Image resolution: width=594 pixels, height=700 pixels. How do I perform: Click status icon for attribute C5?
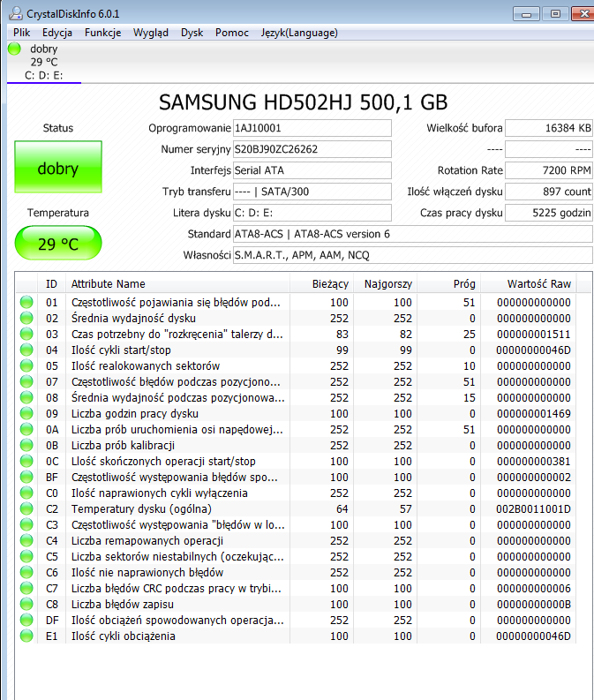pos(26,557)
